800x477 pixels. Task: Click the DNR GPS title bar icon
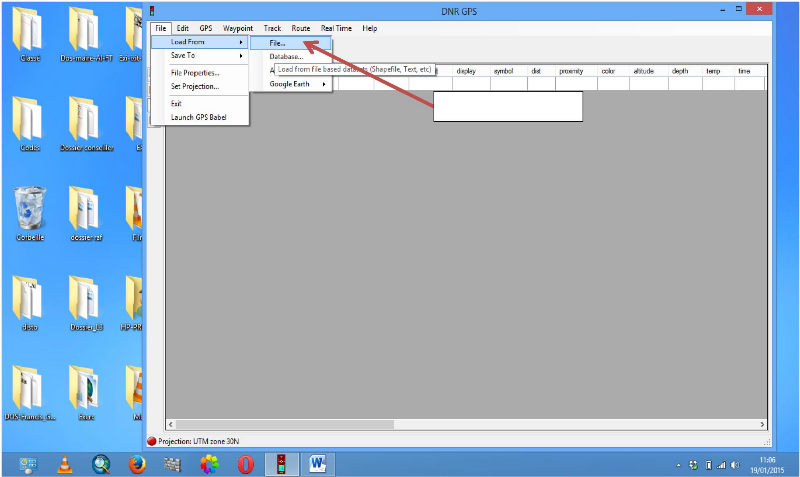(x=152, y=11)
